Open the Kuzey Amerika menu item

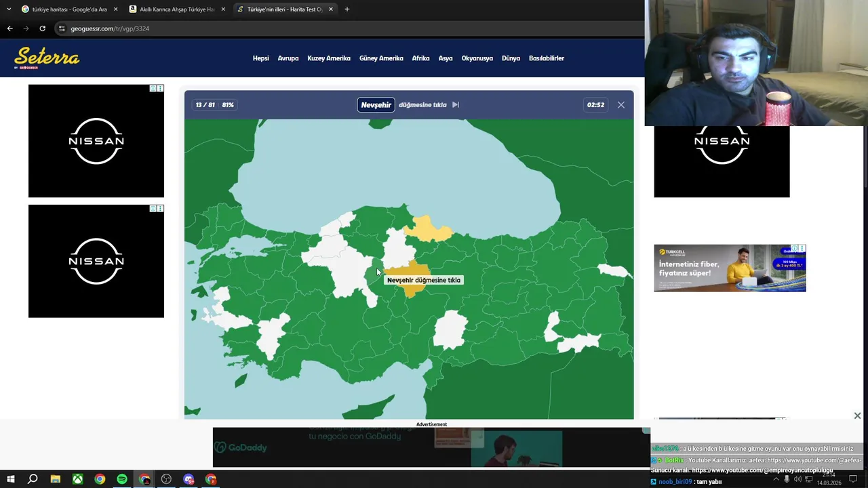(x=329, y=58)
